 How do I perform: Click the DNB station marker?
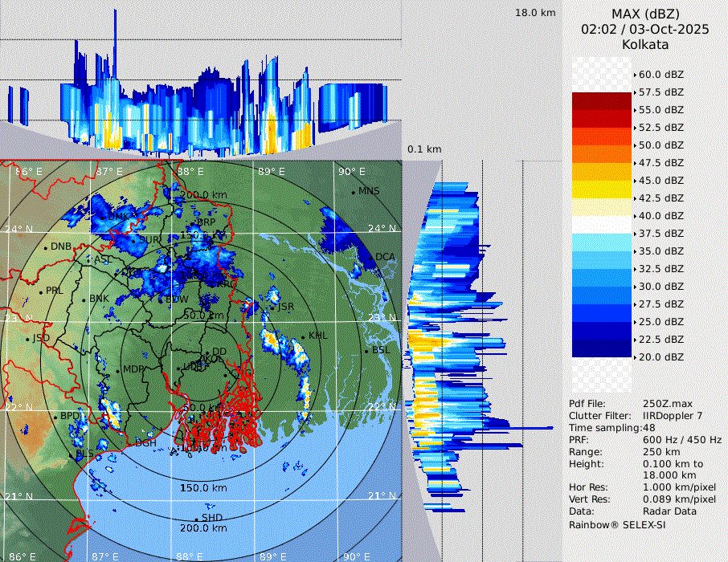46,247
